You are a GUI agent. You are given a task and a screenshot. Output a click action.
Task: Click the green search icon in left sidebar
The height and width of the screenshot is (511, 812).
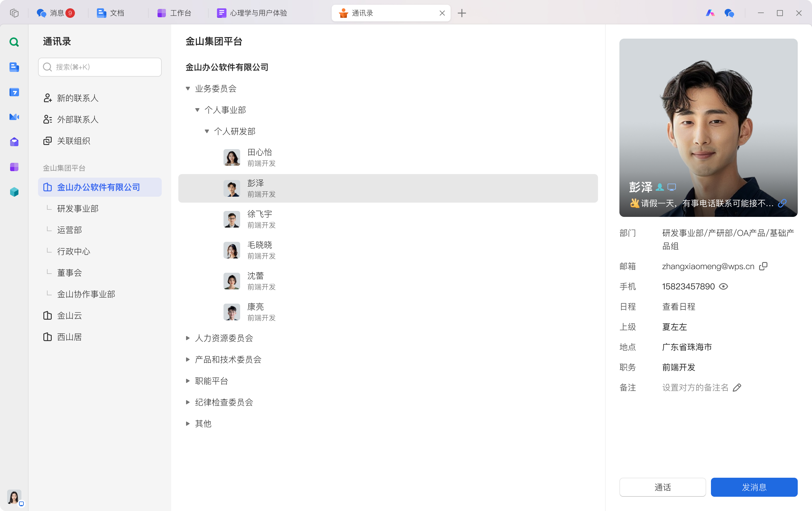click(14, 42)
